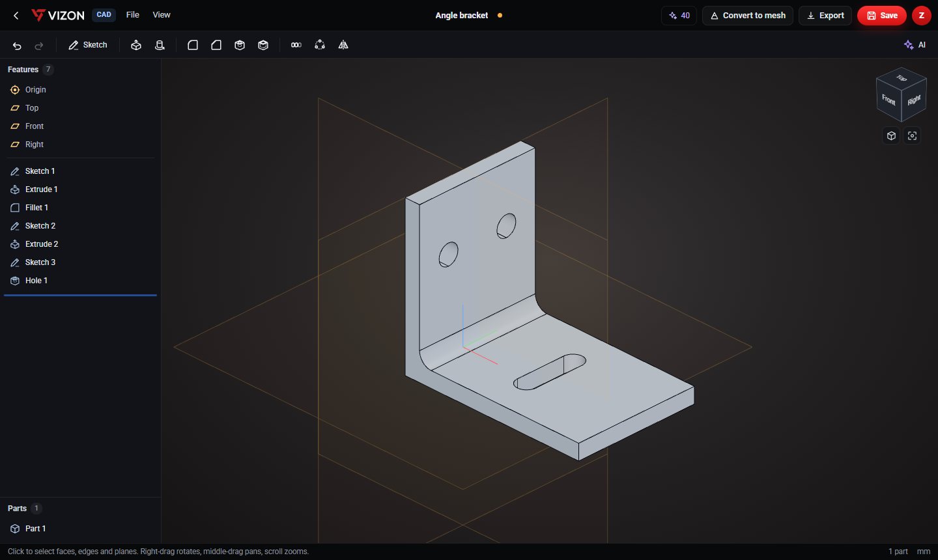This screenshot has width=938, height=560.
Task: Choose the Chamfer tool icon
Action: [216, 45]
